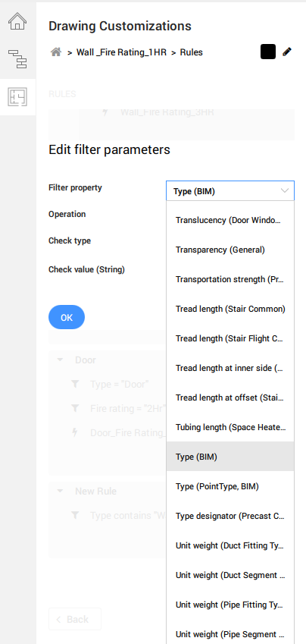
Task: Open the Home icon in the sidebar
Action: pyautogui.click(x=17, y=21)
